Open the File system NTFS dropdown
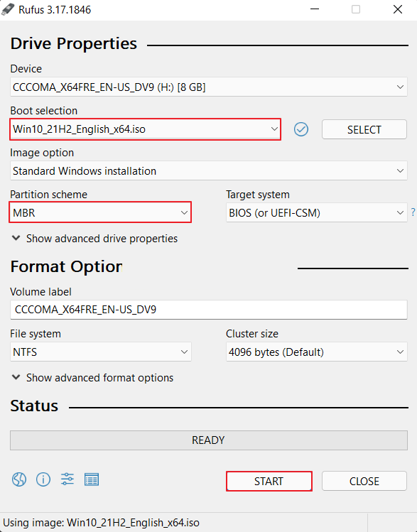Screen dimensions: 417x532 point(101,352)
